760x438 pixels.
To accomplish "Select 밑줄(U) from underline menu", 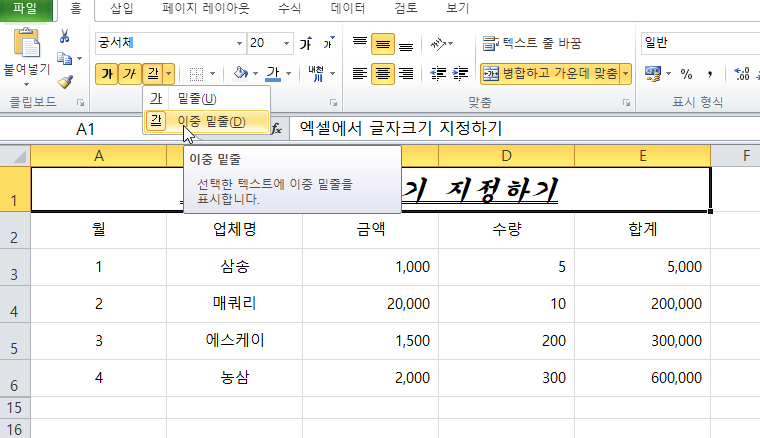I will pyautogui.click(x=206, y=98).
